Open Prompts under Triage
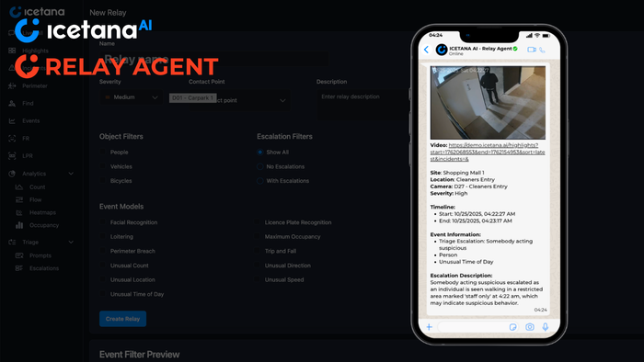This screenshot has height=362, width=644. (40, 255)
